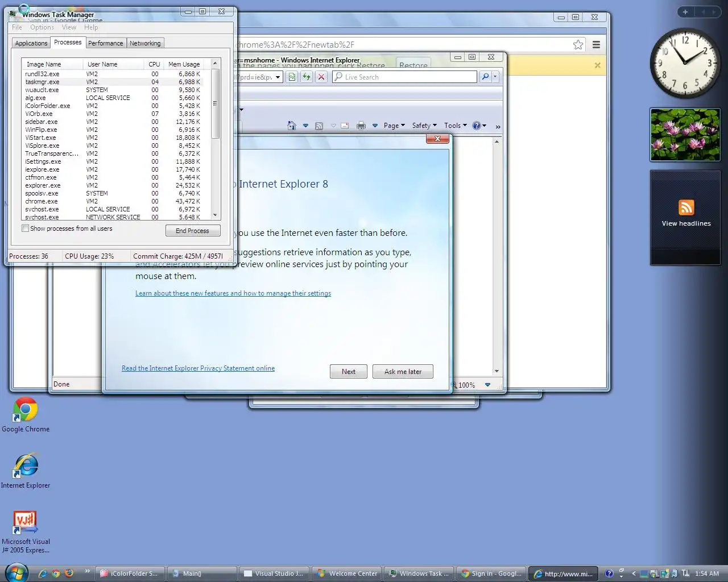Click the Read Mail icon in IE toolbar
The width and height of the screenshot is (728, 582).
coord(345,126)
